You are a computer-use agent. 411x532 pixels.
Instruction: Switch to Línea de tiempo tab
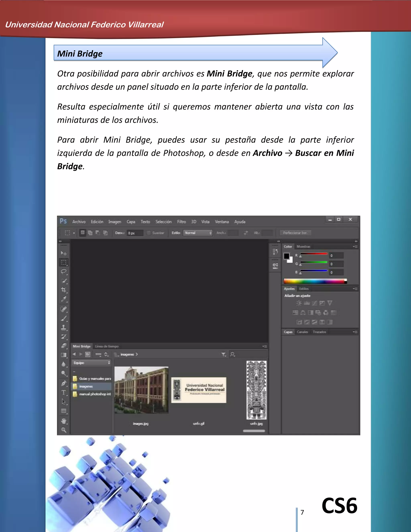[107, 346]
